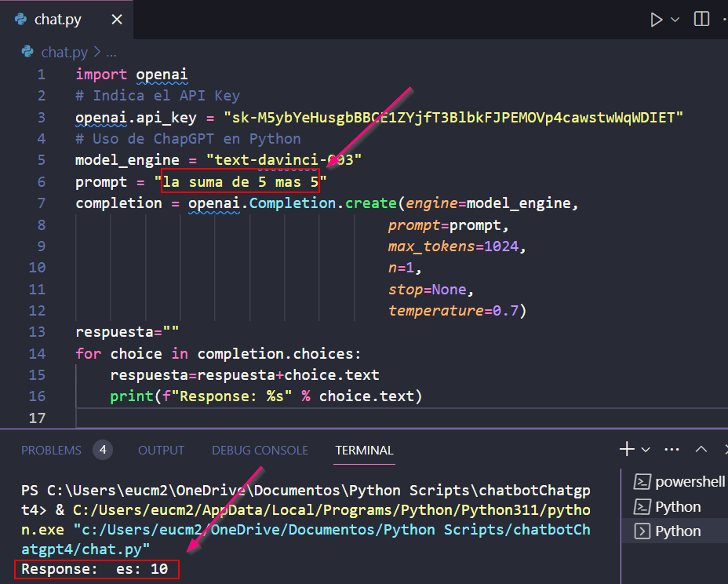Viewport: 728px width, 584px height.
Task: Click the 'create' method call
Action: (x=371, y=203)
